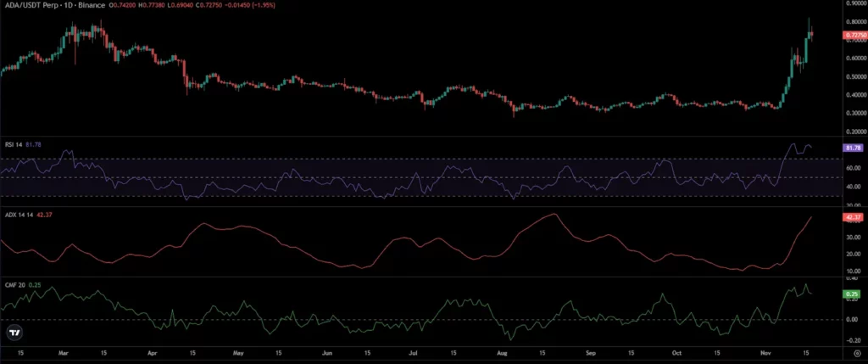Select the RSI 14 indicator legend
Viewport: 868px width, 364px height.
12,144
